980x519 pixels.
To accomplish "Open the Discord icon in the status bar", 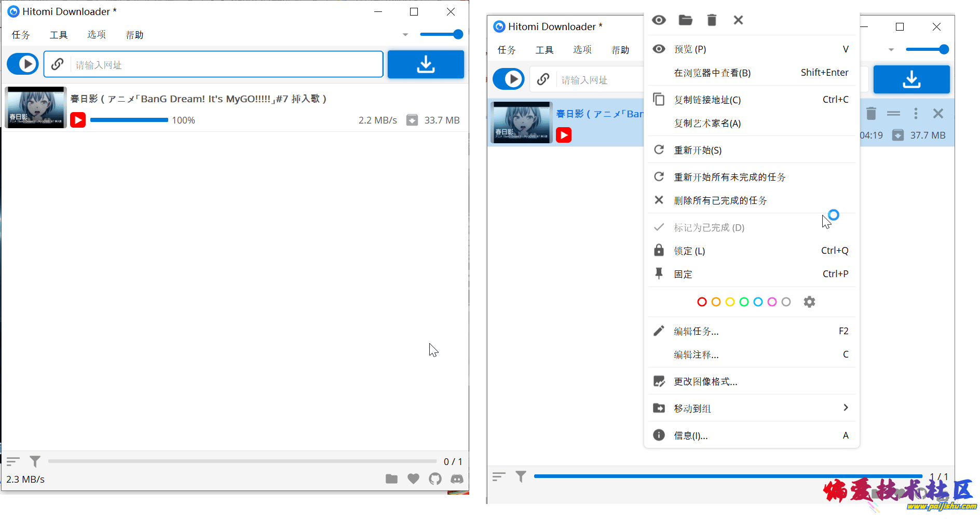I will (457, 479).
